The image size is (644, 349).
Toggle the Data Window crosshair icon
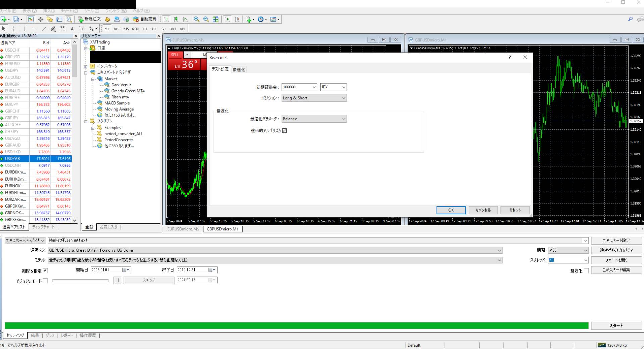(40, 19)
